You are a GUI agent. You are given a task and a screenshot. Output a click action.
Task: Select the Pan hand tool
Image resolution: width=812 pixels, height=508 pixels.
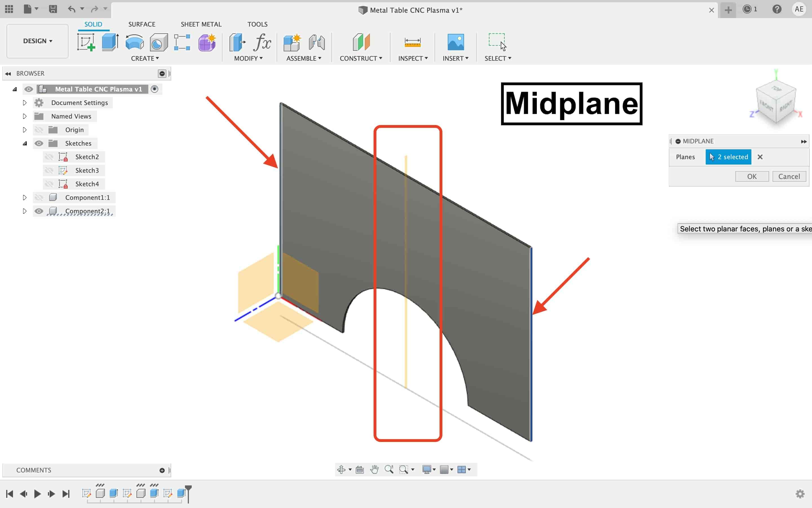coord(374,469)
